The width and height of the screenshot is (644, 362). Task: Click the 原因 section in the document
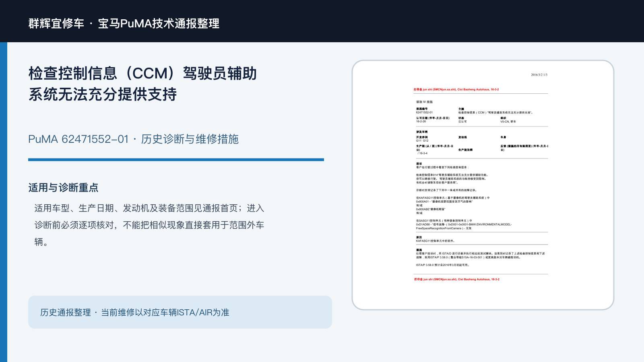pos(436,239)
